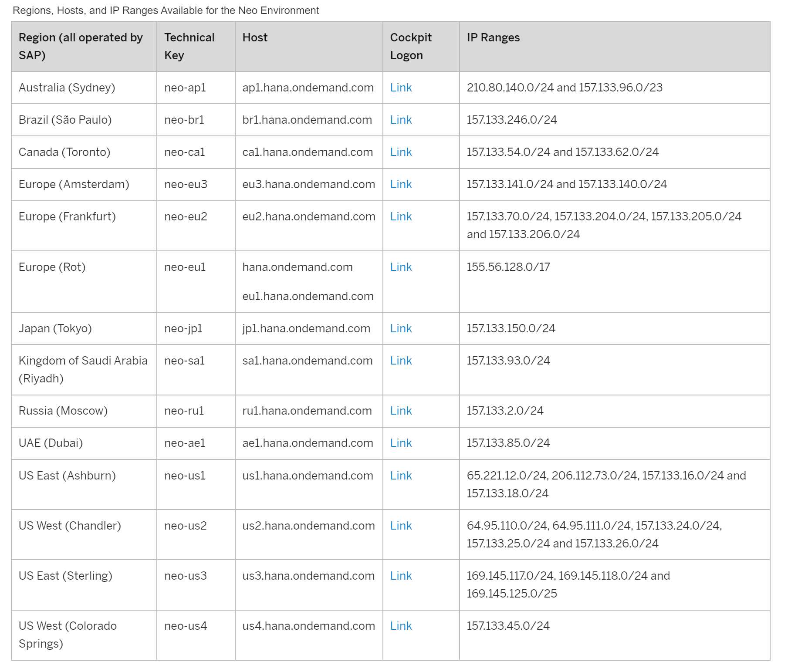Open the Cockpit Logon link for US East (Ashburn)
The image size is (788, 672).
(x=401, y=476)
